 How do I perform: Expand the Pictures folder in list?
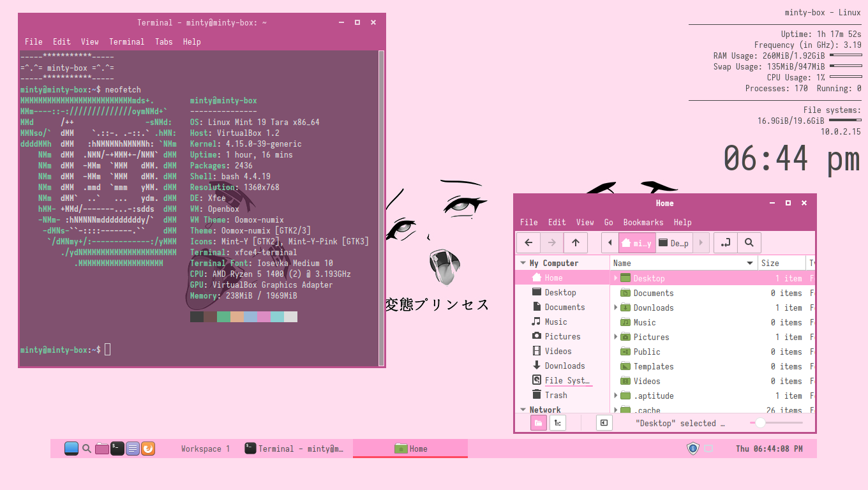click(x=616, y=337)
